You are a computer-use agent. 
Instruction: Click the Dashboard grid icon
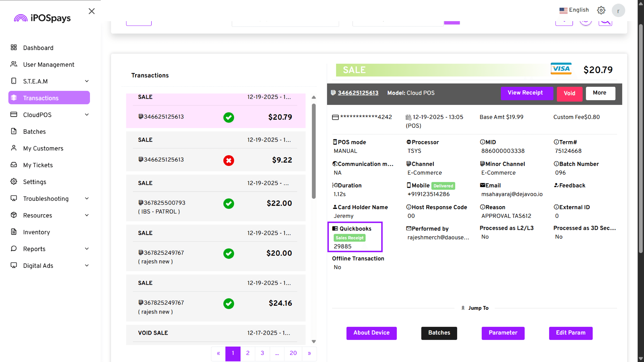pos(14,47)
